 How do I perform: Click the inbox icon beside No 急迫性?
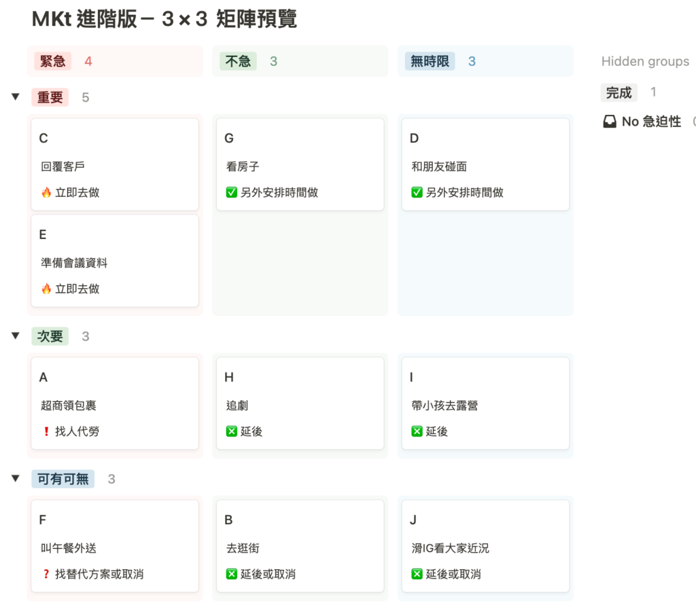pyautogui.click(x=610, y=122)
